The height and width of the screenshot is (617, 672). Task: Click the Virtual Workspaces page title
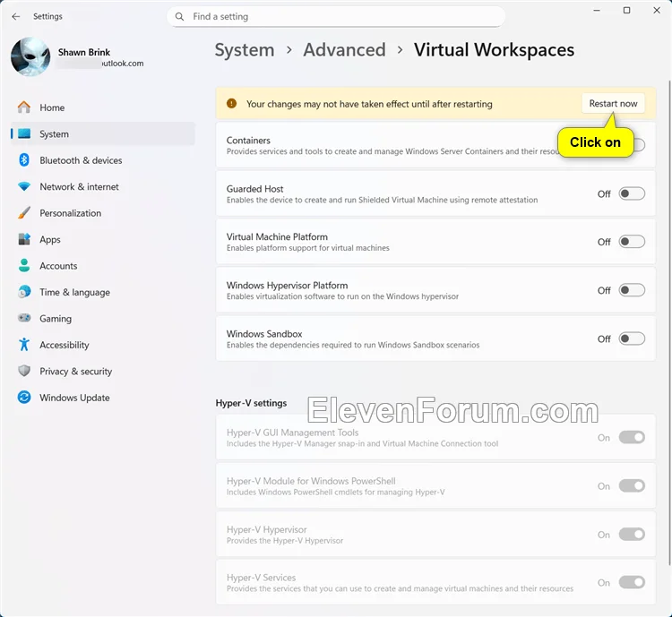494,50
